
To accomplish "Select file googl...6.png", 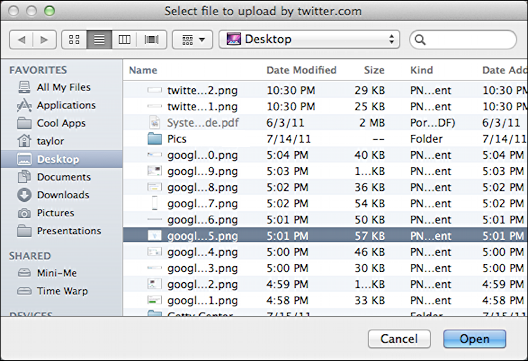I will [325, 220].
